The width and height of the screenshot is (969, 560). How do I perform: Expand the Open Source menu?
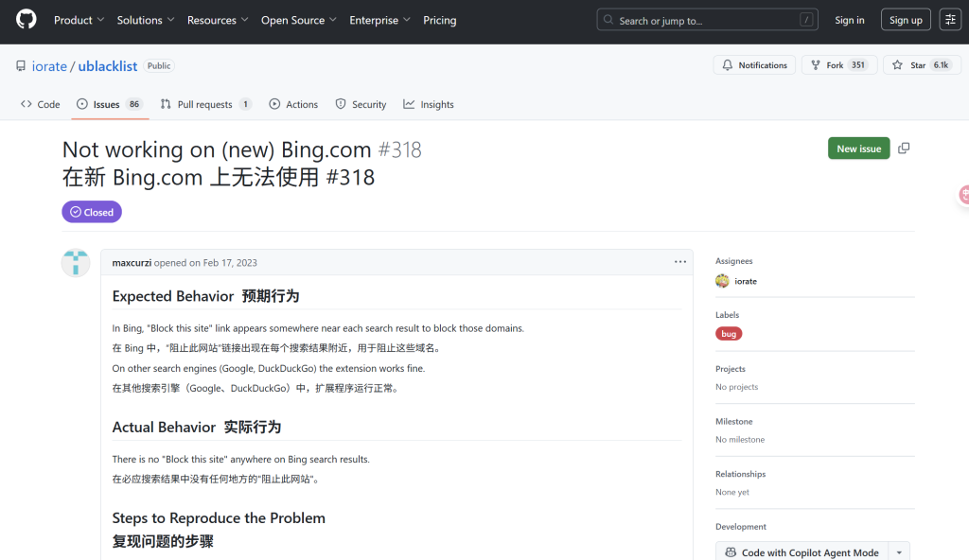[x=299, y=21]
